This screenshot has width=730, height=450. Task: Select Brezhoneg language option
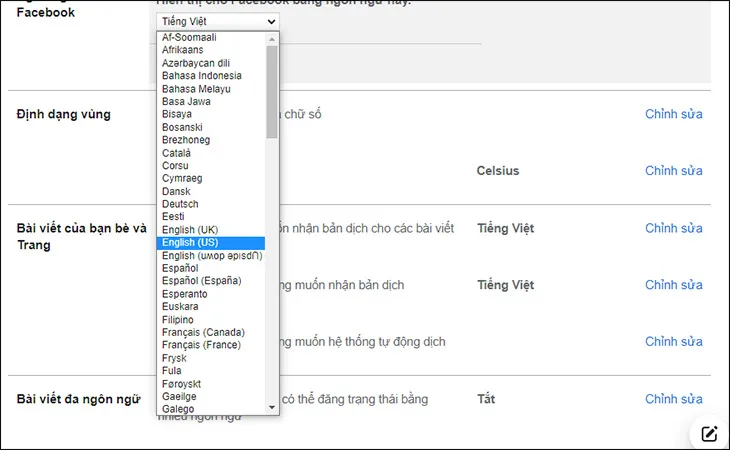click(211, 140)
